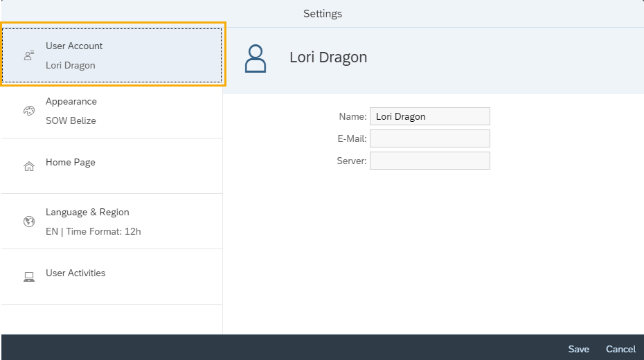
Task: Switch to the Appearance settings section
Action: pyautogui.click(x=112, y=111)
